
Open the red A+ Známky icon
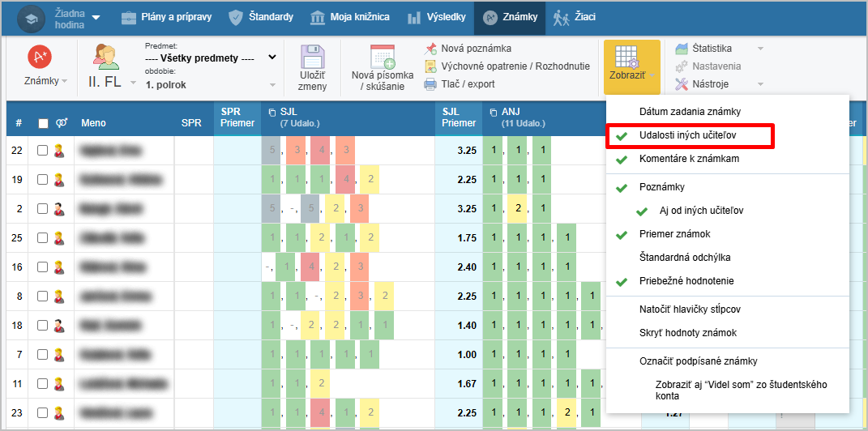(x=40, y=56)
